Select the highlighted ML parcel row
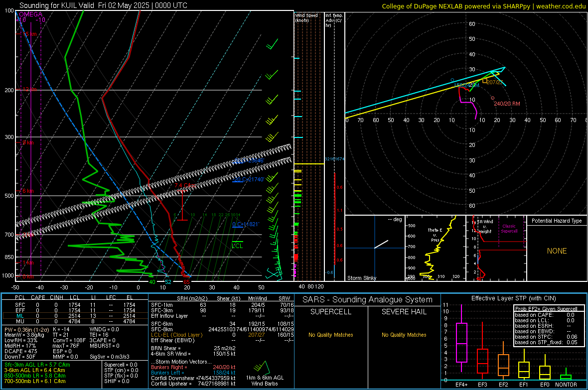588x390 pixels. point(75,316)
